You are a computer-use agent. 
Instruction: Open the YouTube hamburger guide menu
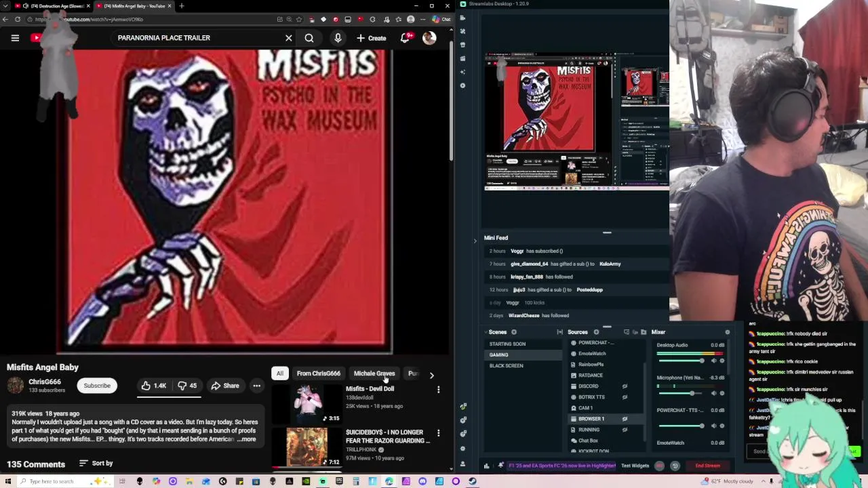(15, 38)
